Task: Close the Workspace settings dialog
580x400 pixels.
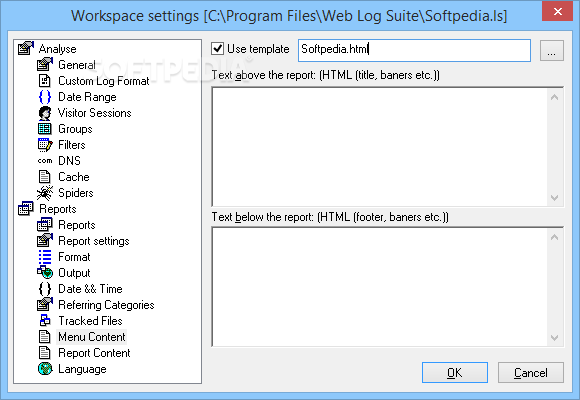Action: (557, 11)
